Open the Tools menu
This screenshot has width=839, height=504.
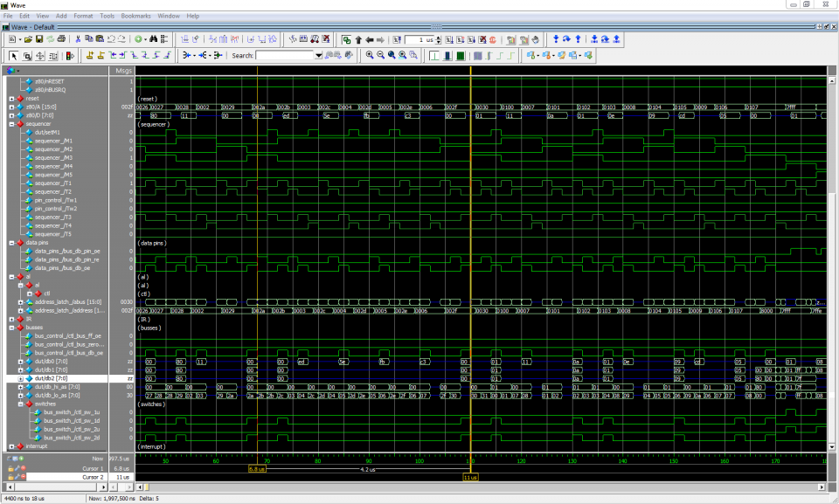pos(106,15)
